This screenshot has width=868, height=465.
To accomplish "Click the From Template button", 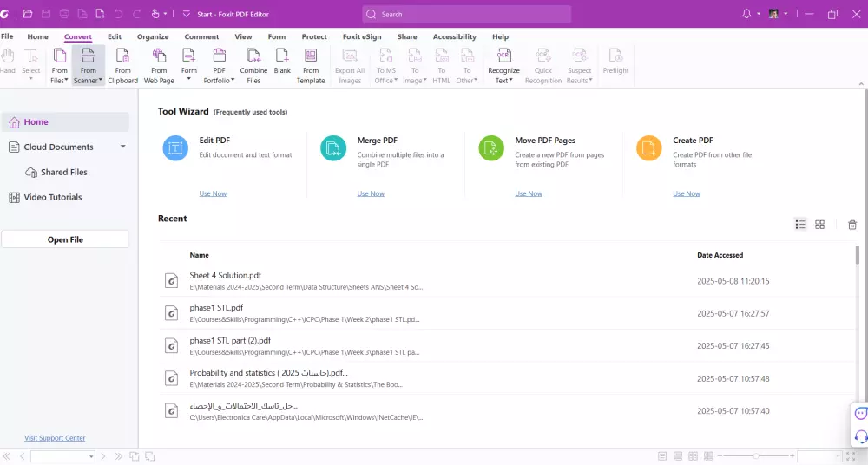I will click(311, 65).
